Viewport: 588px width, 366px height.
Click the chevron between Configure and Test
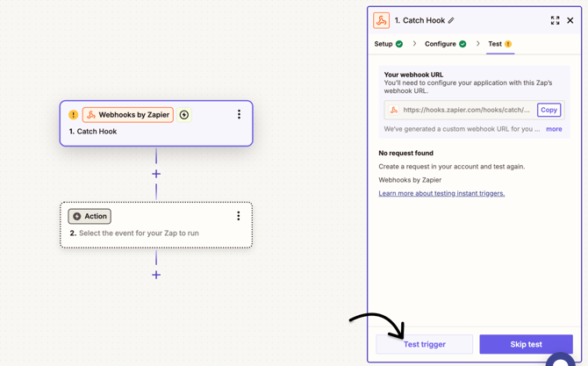[477, 44]
